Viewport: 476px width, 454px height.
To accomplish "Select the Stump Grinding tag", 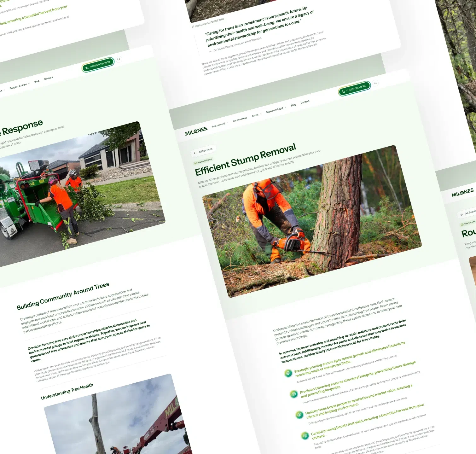I will (x=203, y=161).
